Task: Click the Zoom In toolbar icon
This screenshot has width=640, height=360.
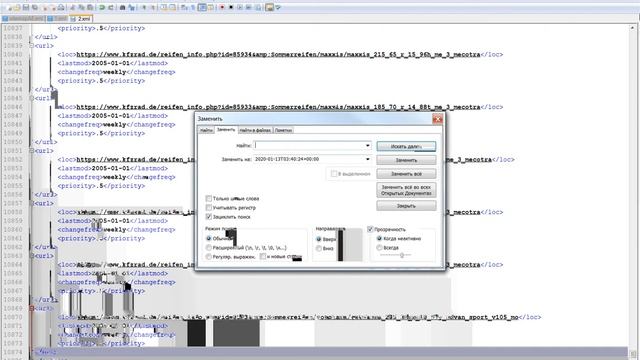Action: point(144,7)
